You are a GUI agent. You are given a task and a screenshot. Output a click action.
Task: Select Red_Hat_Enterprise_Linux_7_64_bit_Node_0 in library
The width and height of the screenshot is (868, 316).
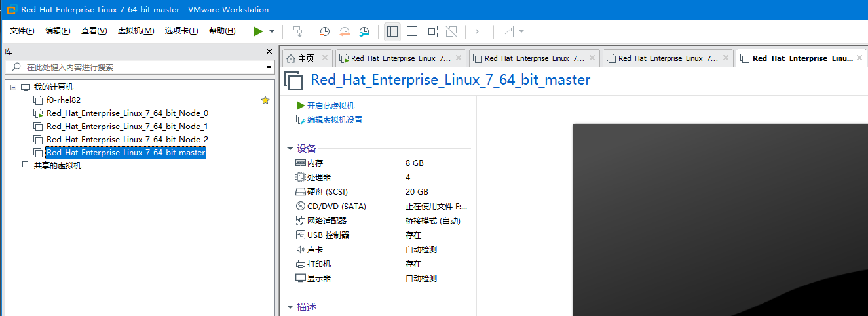tap(127, 113)
